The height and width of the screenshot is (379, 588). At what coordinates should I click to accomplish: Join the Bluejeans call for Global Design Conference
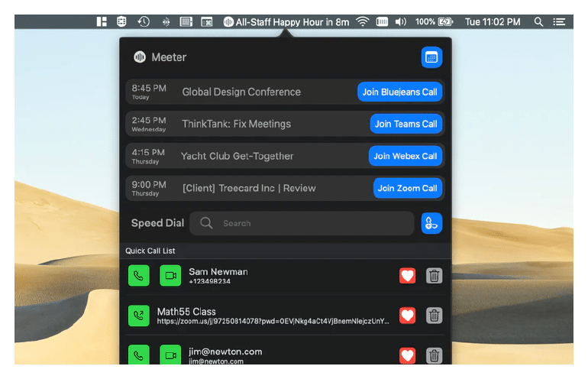[x=399, y=92]
